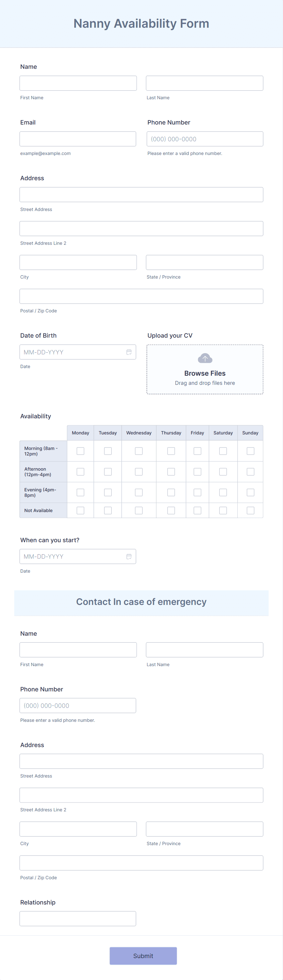This screenshot has width=283, height=980.
Task: Check Morning availability for Monday
Action: pos(80,451)
